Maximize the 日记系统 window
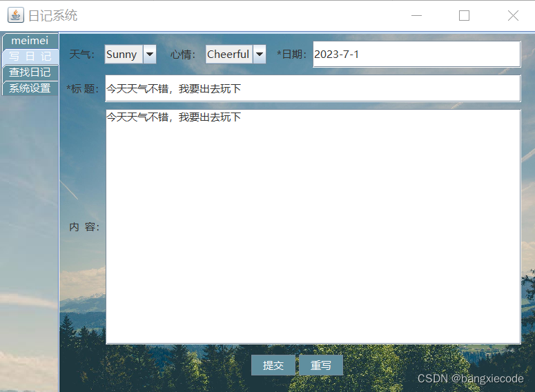The image size is (535, 392). coord(464,15)
